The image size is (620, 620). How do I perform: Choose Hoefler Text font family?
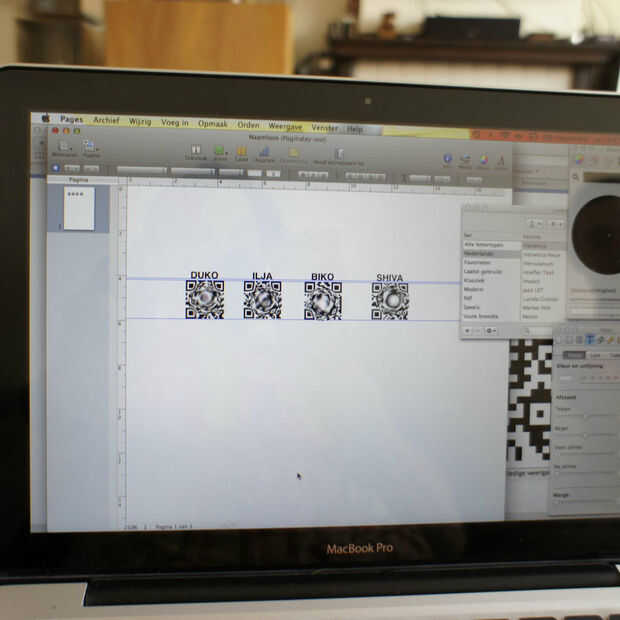click(x=539, y=272)
